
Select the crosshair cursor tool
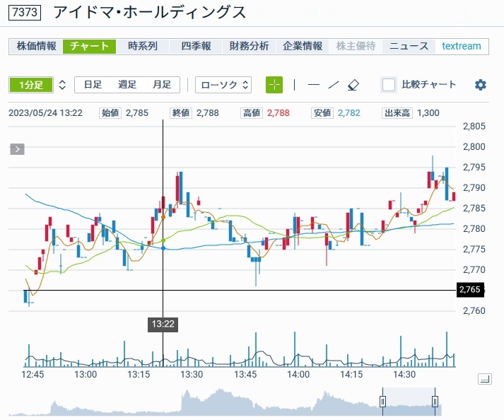(x=274, y=85)
